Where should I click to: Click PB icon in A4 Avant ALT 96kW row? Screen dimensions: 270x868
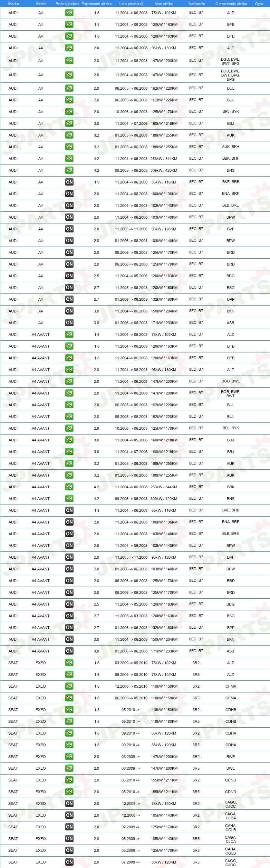(x=69, y=370)
